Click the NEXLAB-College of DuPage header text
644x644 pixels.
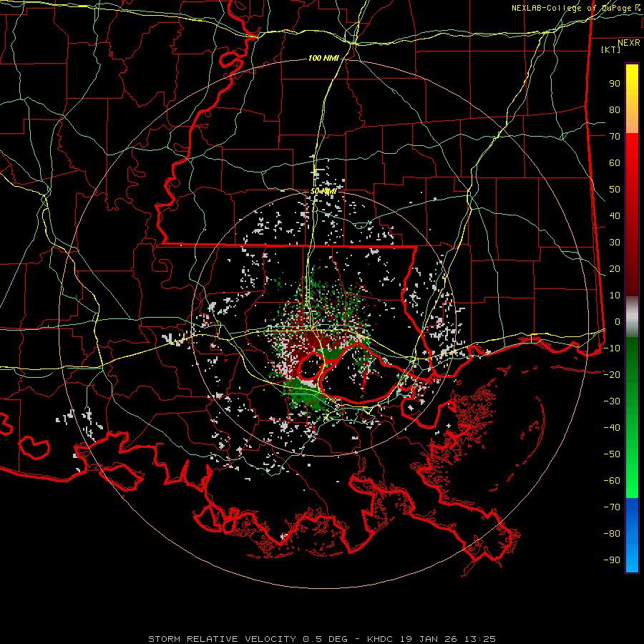click(x=577, y=8)
